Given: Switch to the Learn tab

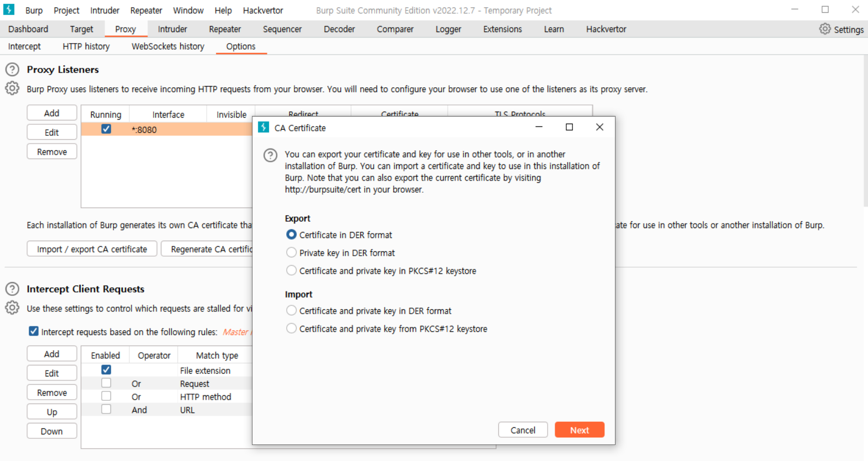Looking at the screenshot, I should pyautogui.click(x=554, y=29).
